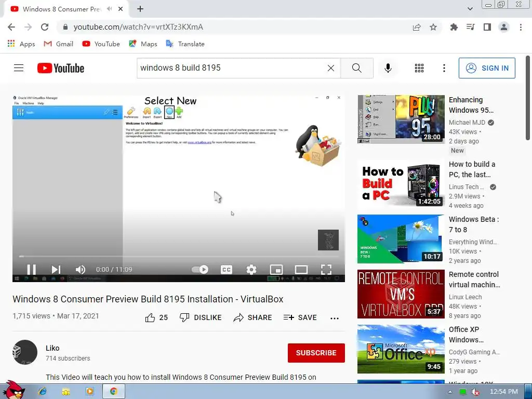Open Translate bookmark
Viewport: 532px width, 399px height.
pyautogui.click(x=185, y=44)
